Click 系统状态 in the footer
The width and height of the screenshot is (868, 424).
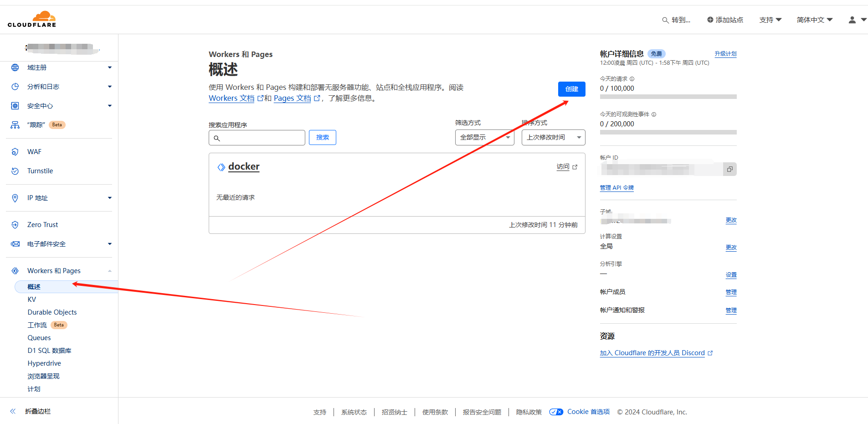354,412
